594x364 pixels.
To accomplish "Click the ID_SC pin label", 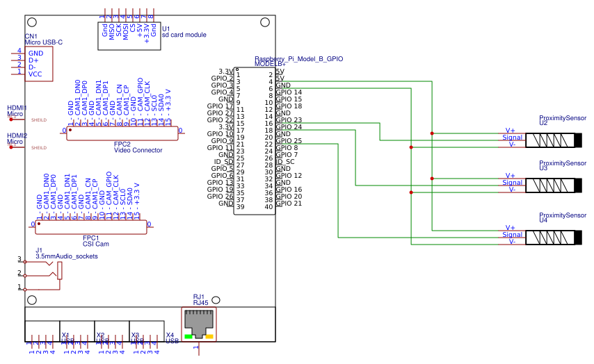I will pyautogui.click(x=285, y=162).
